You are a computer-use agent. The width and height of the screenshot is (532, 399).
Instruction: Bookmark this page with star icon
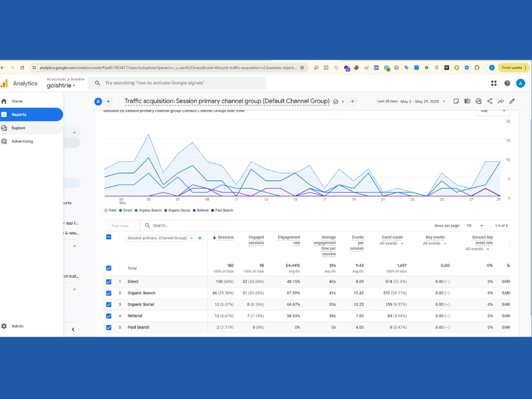point(302,68)
